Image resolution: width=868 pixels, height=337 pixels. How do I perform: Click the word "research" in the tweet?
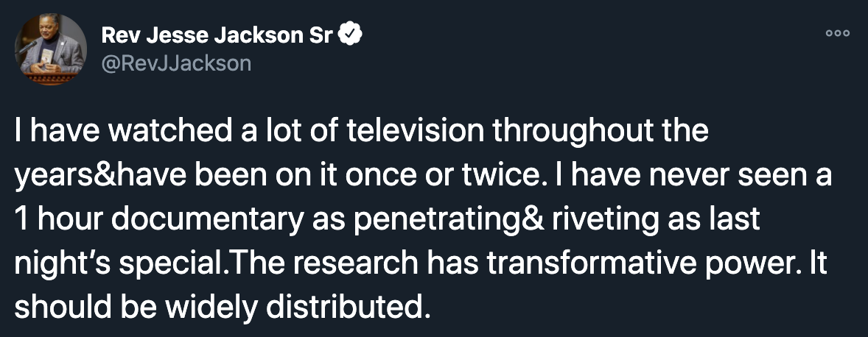point(360,263)
